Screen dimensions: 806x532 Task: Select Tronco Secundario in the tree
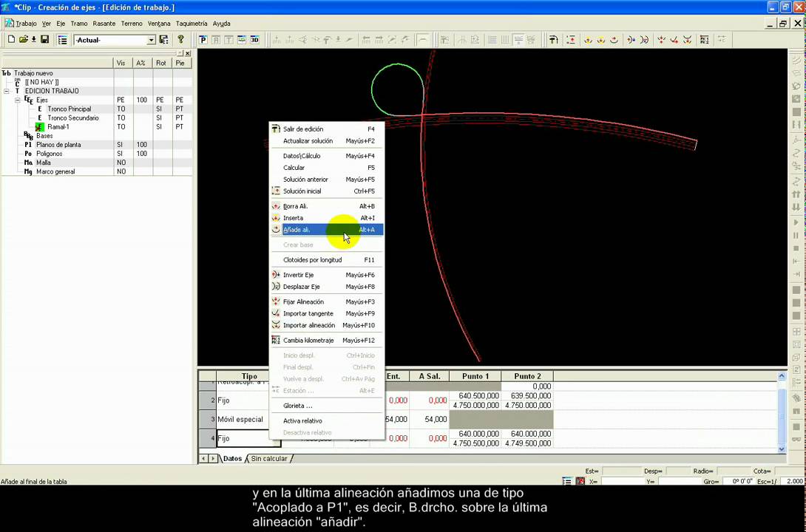[x=73, y=117]
